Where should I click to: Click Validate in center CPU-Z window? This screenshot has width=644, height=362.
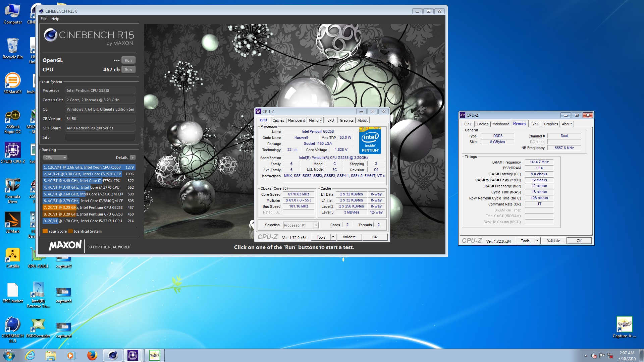pyautogui.click(x=349, y=237)
